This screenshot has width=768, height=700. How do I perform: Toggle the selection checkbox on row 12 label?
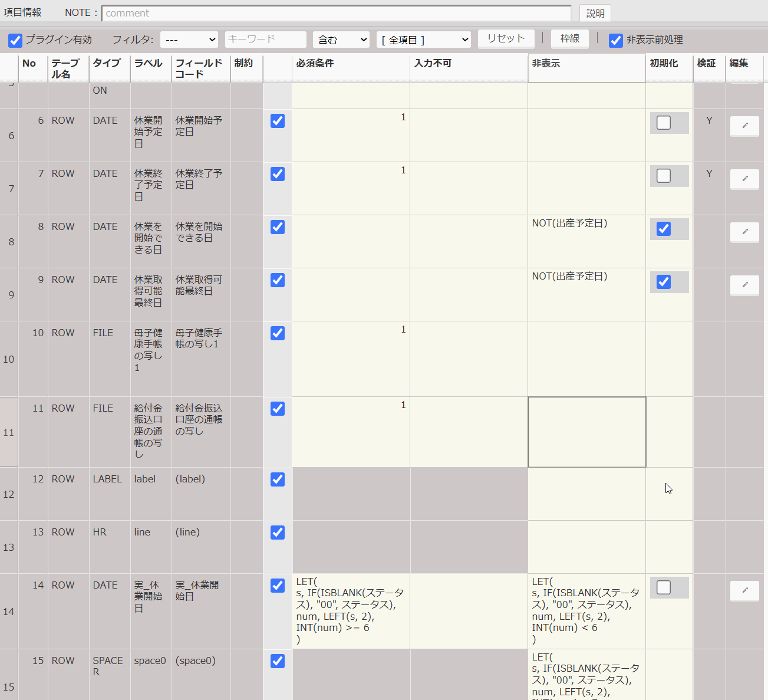pos(277,479)
